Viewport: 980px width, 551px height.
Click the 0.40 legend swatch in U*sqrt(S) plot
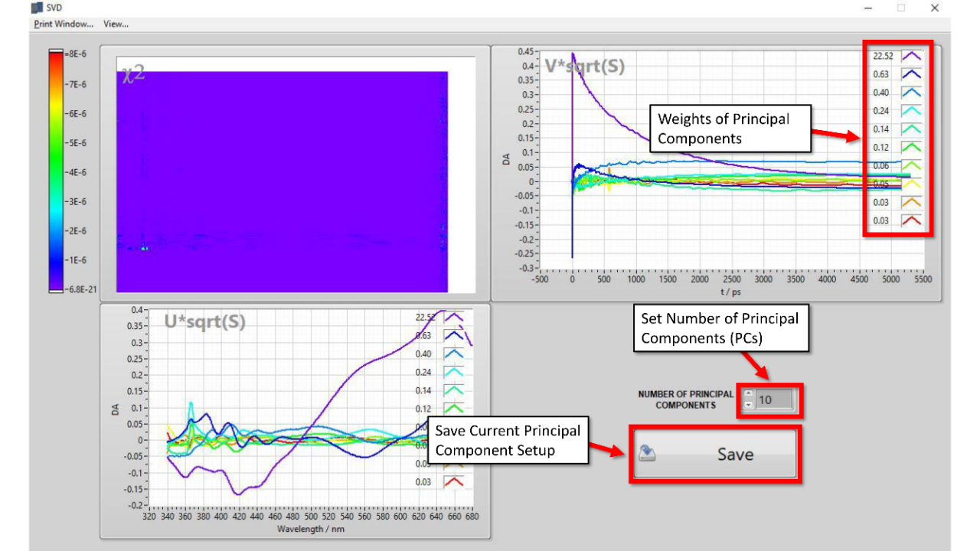[454, 354]
